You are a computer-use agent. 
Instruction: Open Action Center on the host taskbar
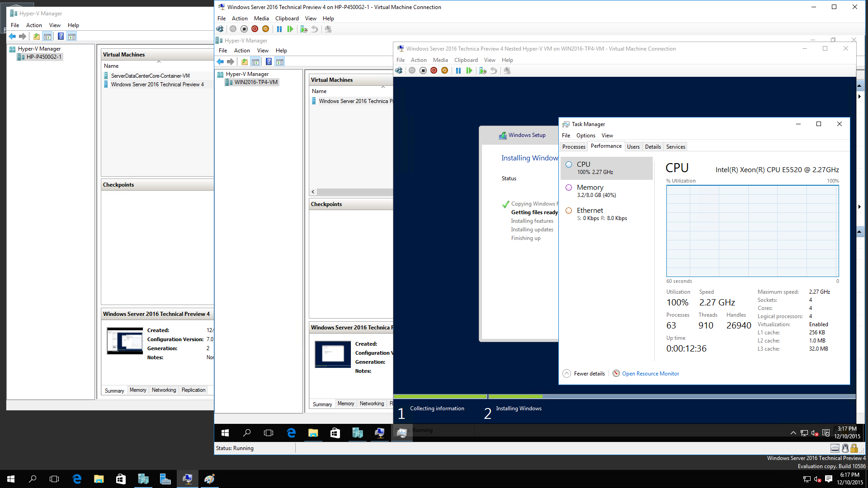[829, 479]
